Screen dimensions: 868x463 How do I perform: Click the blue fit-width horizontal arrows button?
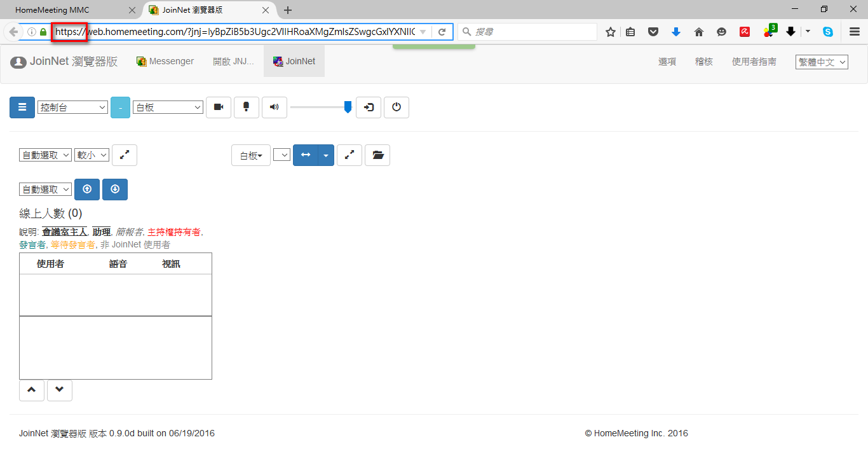tap(306, 155)
